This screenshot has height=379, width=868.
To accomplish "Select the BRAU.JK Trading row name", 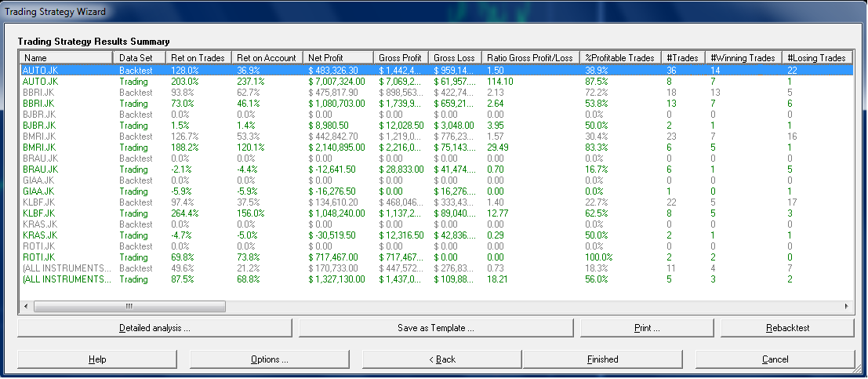I will 40,169.
